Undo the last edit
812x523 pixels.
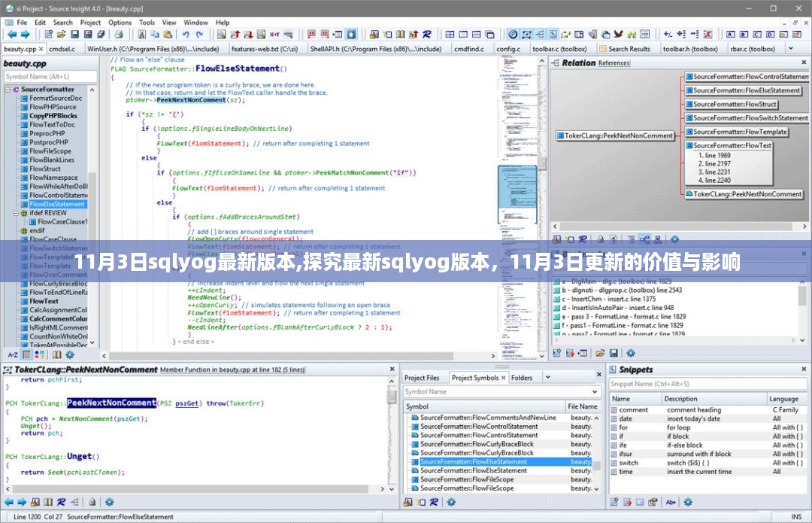(x=186, y=35)
